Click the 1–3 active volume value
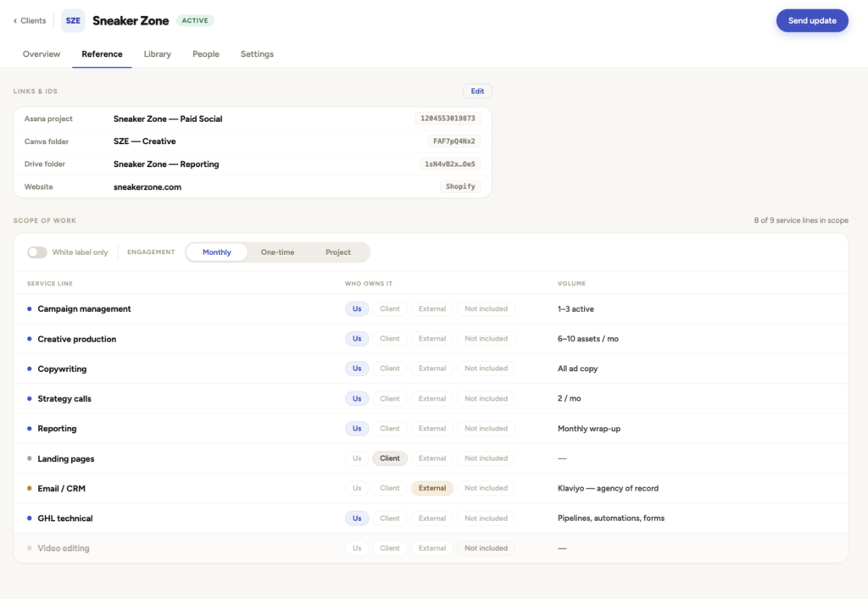Viewport: 868px width, 599px height. [576, 309]
